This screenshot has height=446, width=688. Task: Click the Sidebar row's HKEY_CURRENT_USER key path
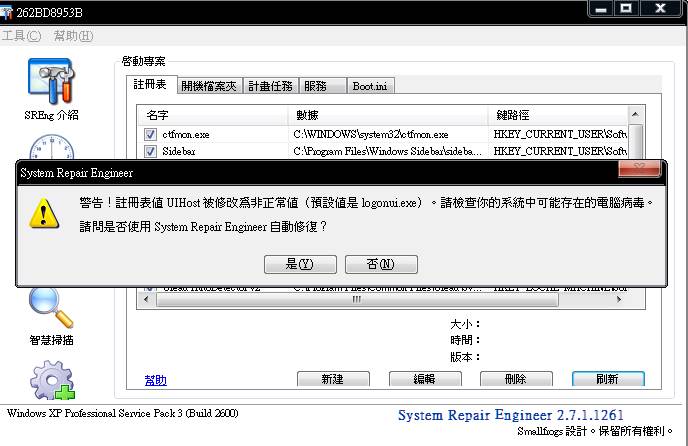click(x=560, y=151)
